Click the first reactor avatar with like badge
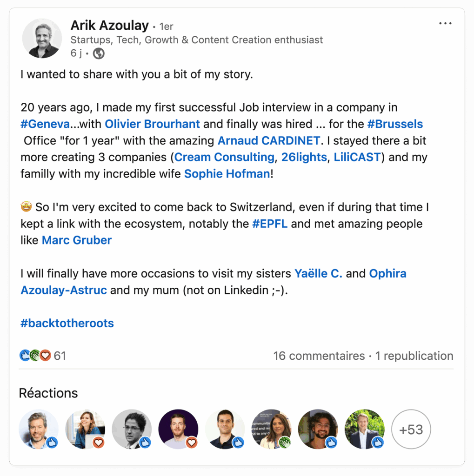 39,429
